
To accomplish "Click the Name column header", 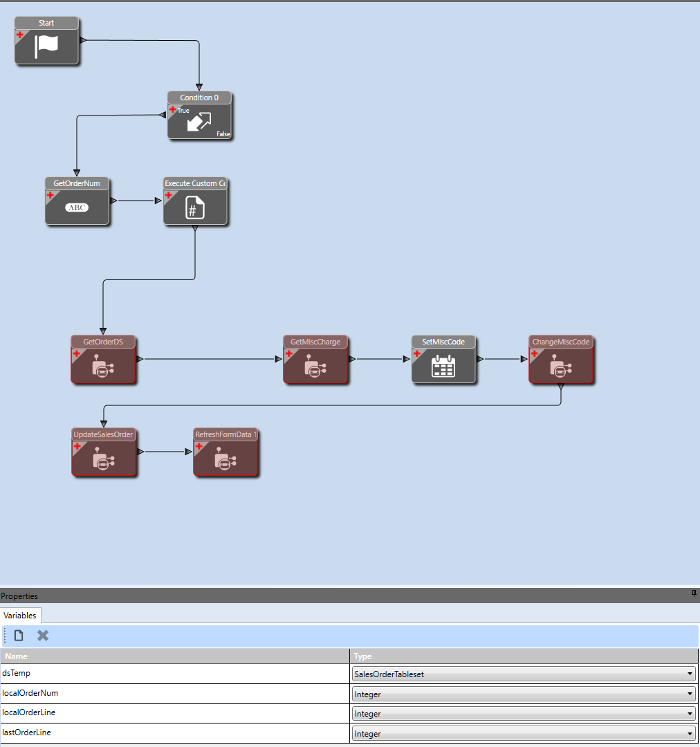I will 175,656.
